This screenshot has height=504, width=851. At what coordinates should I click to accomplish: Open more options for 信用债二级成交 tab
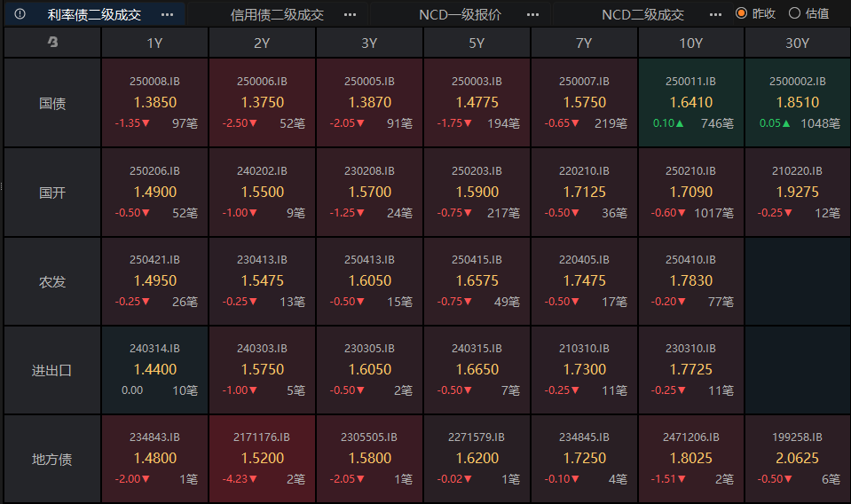[350, 15]
